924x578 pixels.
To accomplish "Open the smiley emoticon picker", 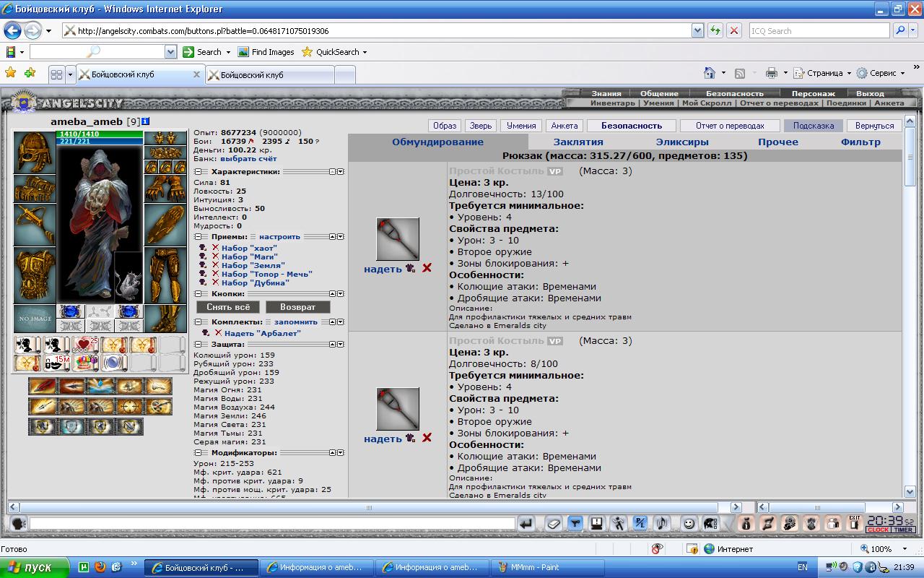I will (689, 523).
